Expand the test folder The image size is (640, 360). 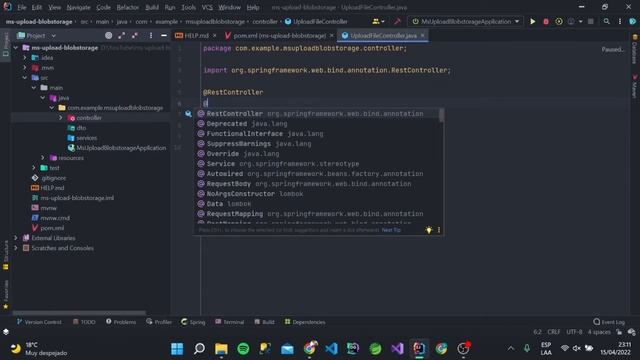tap(34, 168)
